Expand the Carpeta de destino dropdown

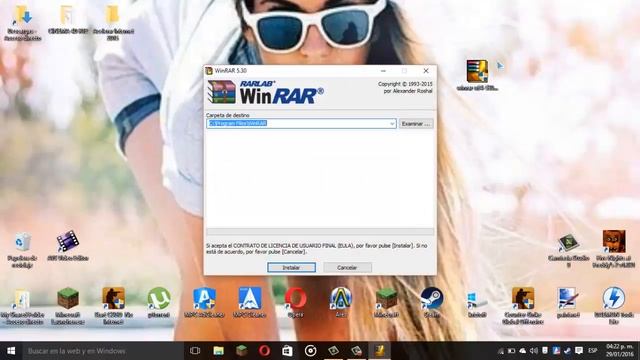click(392, 123)
